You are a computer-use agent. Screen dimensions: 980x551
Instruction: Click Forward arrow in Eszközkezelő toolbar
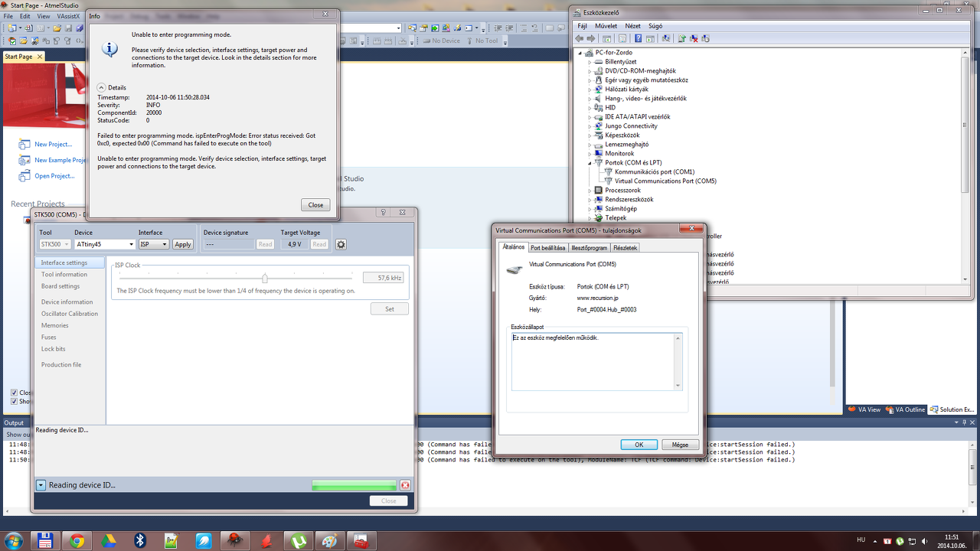pos(591,38)
